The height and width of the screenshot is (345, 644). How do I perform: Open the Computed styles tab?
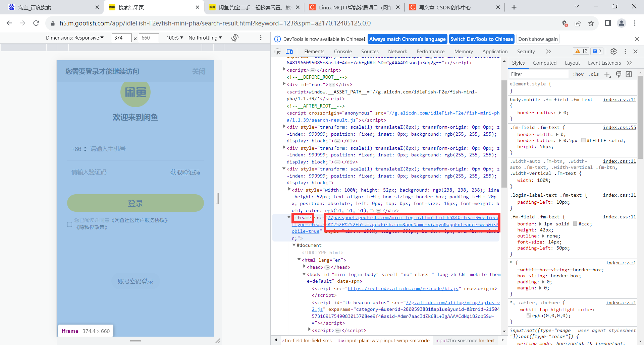coord(544,63)
